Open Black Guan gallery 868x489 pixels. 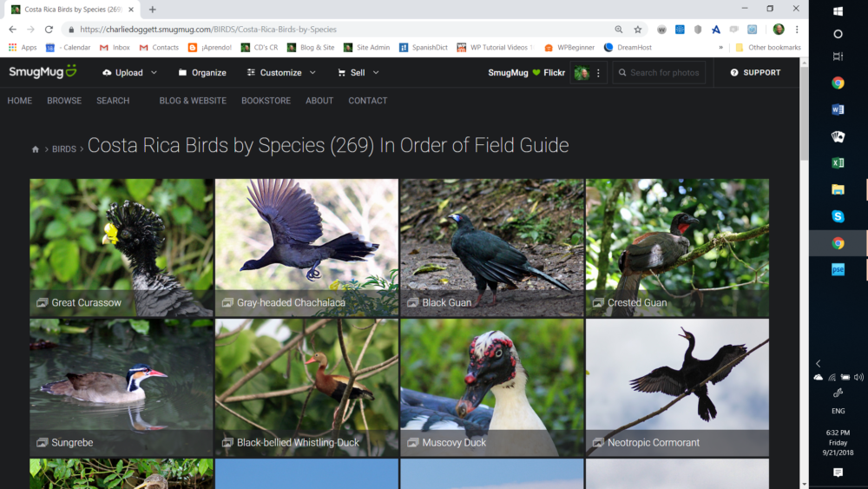coord(492,248)
